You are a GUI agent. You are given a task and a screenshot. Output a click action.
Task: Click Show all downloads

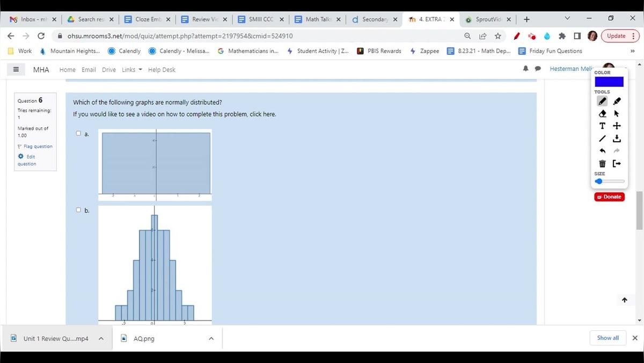pyautogui.click(x=608, y=338)
